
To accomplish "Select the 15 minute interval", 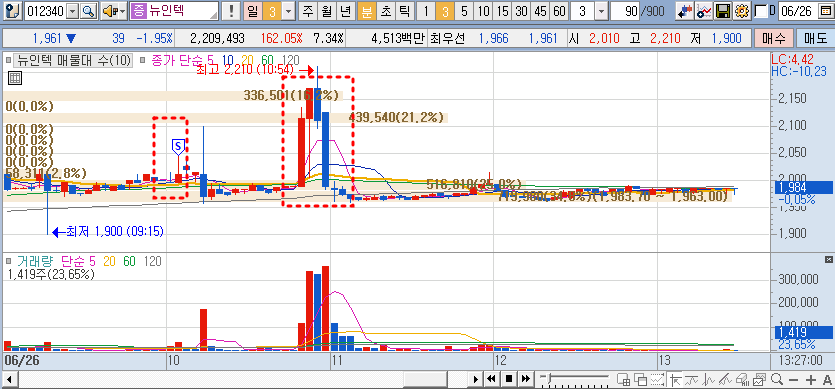I will coord(503,11).
